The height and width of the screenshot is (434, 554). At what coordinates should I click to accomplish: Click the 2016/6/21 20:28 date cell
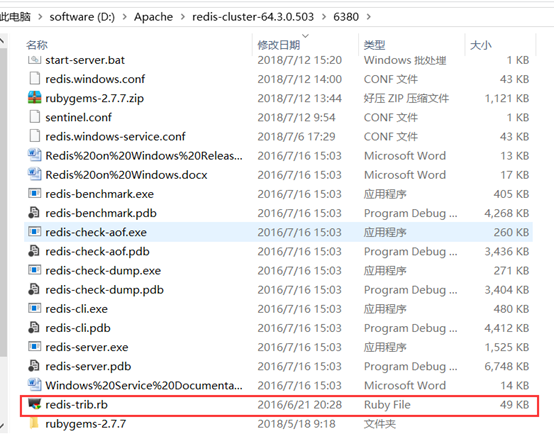[300, 404]
